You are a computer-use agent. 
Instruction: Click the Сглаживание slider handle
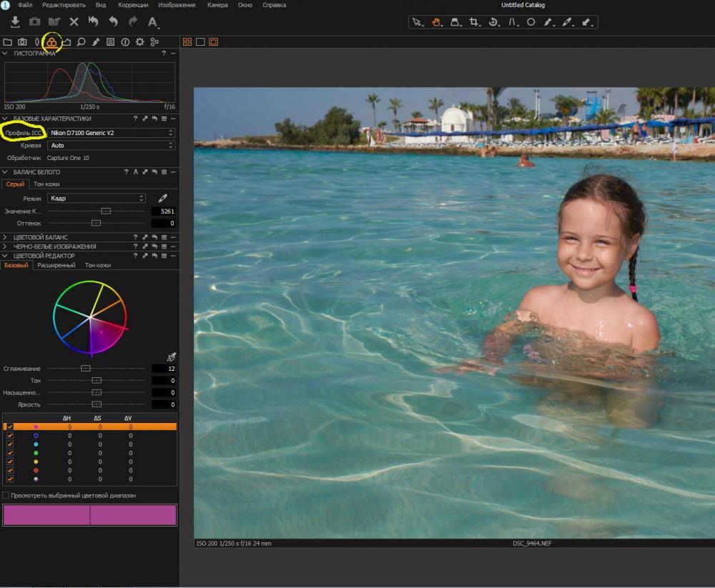pyautogui.click(x=86, y=368)
